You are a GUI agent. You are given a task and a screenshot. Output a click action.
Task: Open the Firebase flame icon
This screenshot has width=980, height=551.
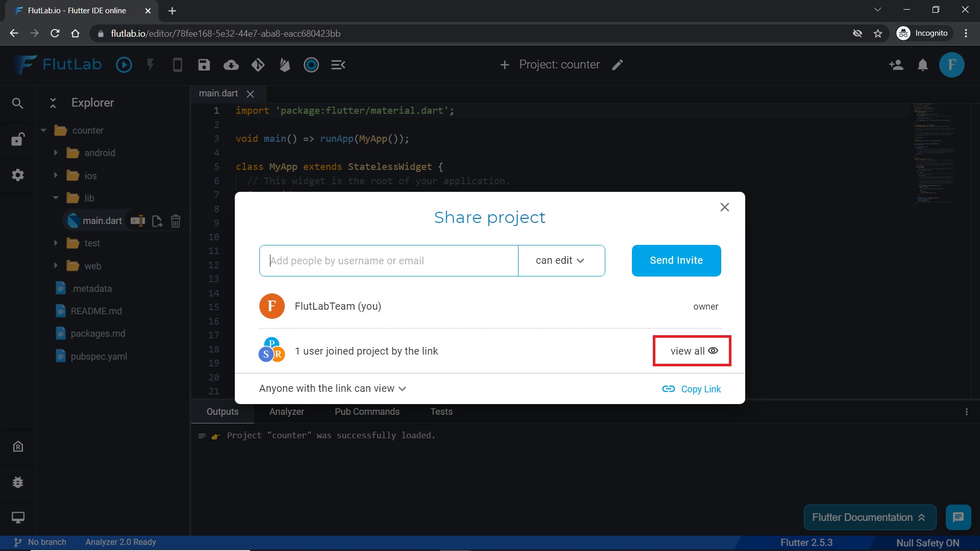pos(285,65)
